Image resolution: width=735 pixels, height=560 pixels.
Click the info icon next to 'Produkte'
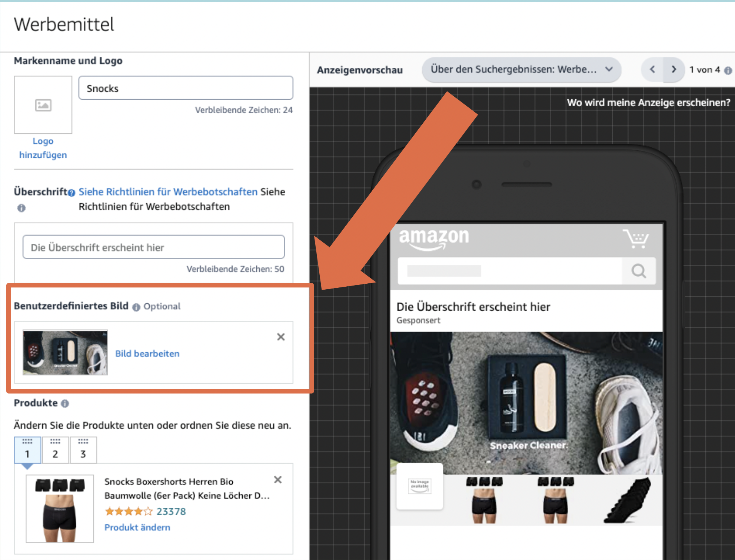(x=65, y=403)
